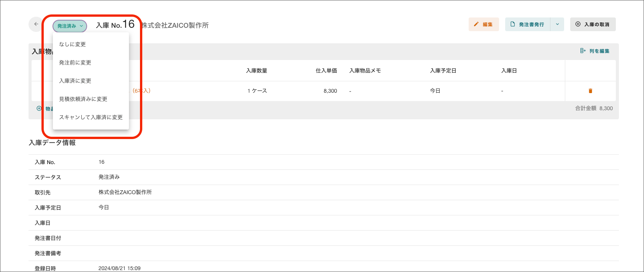Image resolution: width=644 pixels, height=272 pixels.
Task: Select なしに変更 from status menu
Action: tap(72, 44)
